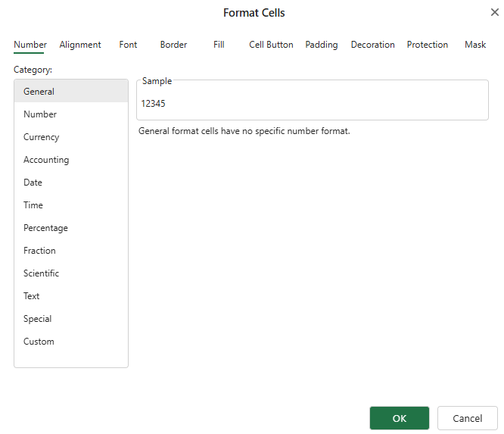
Task: Select the Mask tab
Action: pyautogui.click(x=475, y=45)
